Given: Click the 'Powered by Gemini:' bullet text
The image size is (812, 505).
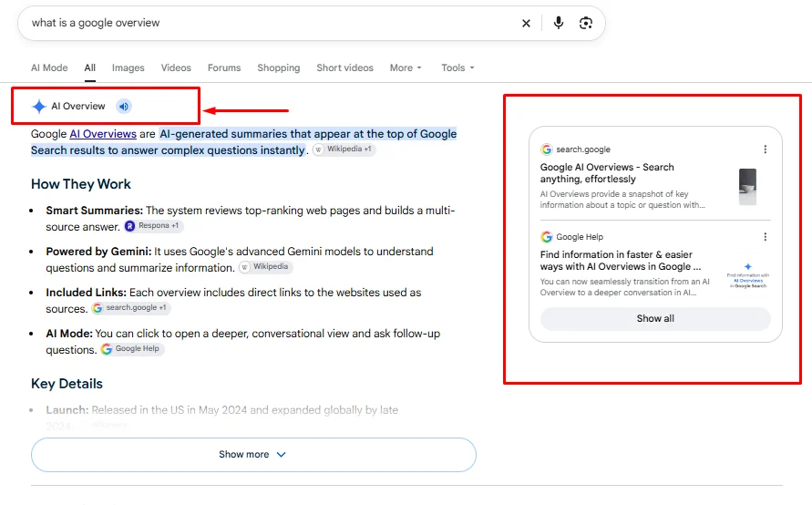Looking at the screenshot, I should click(98, 252).
